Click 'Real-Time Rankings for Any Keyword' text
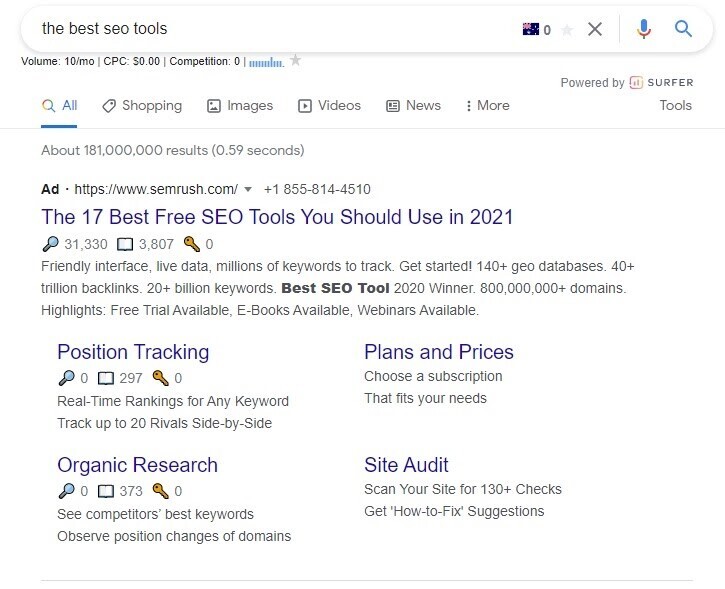Screen dimensions: 725x589 coord(173,401)
